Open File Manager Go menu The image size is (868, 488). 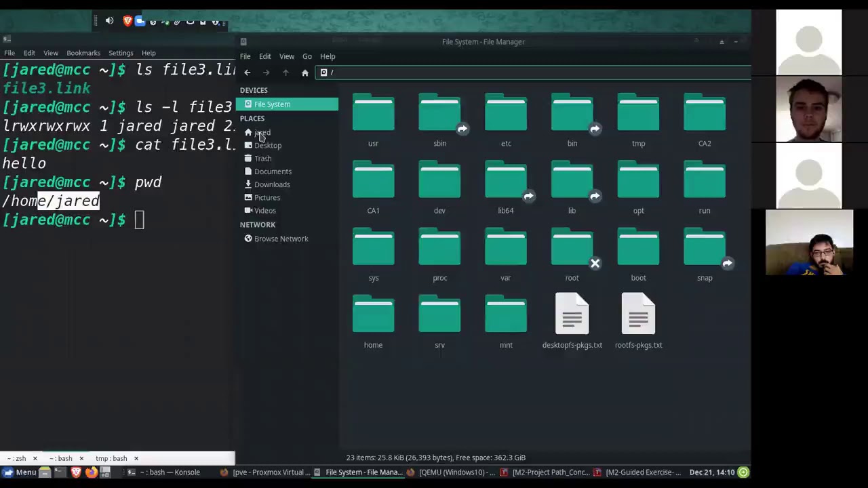click(x=307, y=56)
